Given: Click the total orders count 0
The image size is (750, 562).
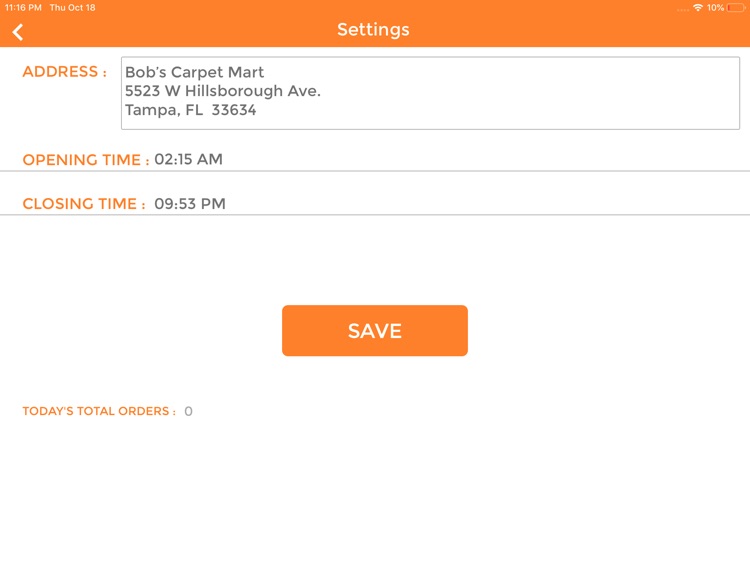Looking at the screenshot, I should 188,411.
